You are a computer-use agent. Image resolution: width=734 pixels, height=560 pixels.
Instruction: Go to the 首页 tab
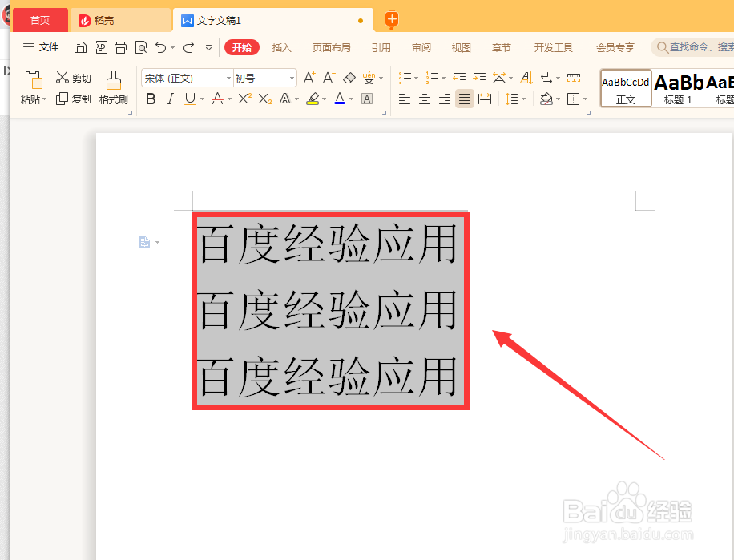pyautogui.click(x=40, y=20)
